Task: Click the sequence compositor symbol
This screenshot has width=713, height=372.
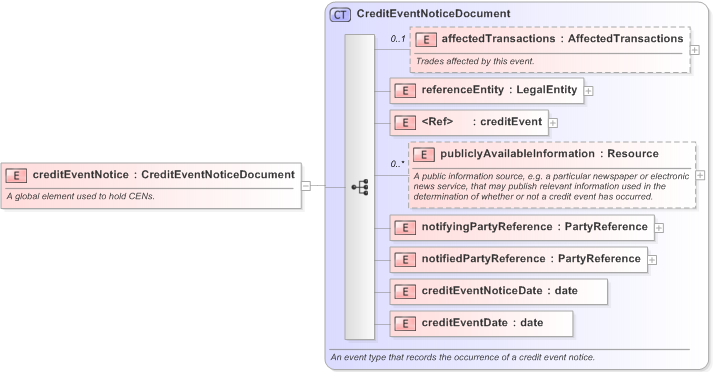Action: pyautogui.click(x=360, y=187)
